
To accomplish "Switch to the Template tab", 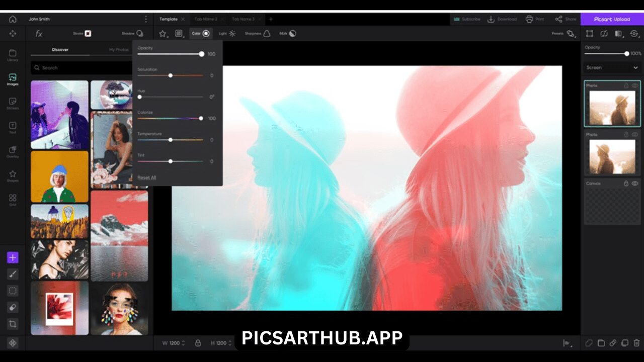I will pos(169,19).
